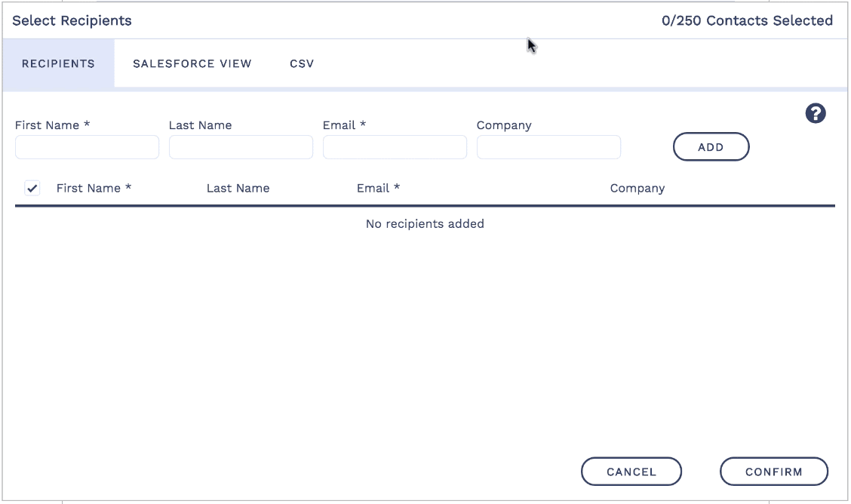Screen dimensions: 851x504
Task: Click the First Name input field
Action: (x=87, y=147)
